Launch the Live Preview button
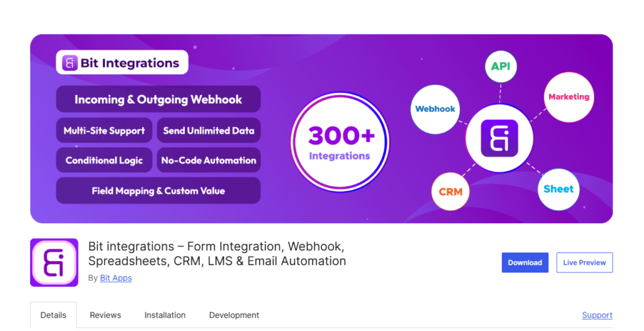This screenshot has width=644, height=331. (584, 262)
